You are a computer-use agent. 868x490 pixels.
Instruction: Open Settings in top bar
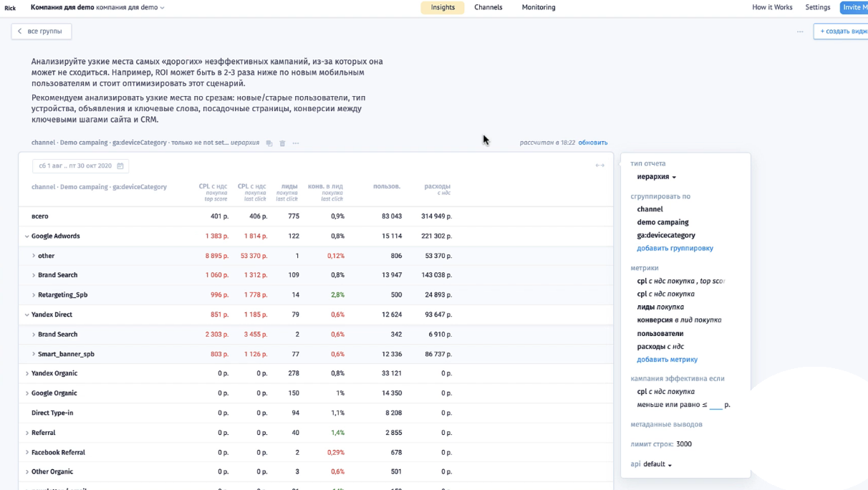(x=818, y=7)
